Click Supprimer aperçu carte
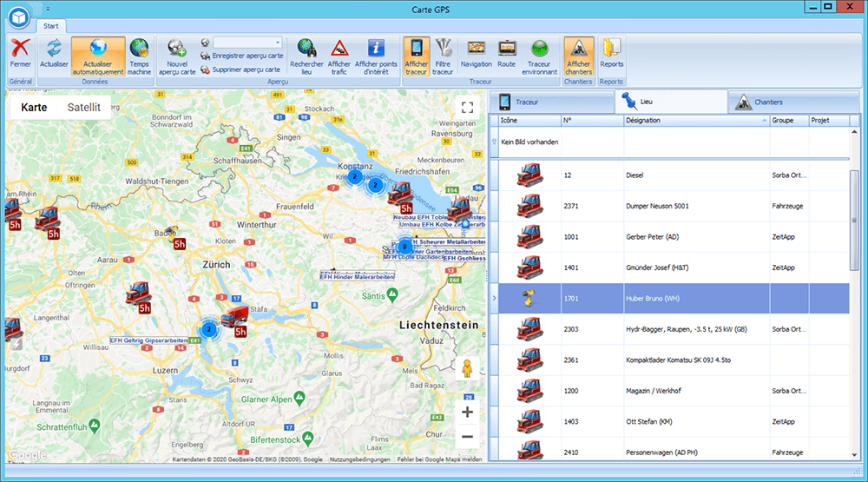This screenshot has height=482, width=868. pos(240,69)
